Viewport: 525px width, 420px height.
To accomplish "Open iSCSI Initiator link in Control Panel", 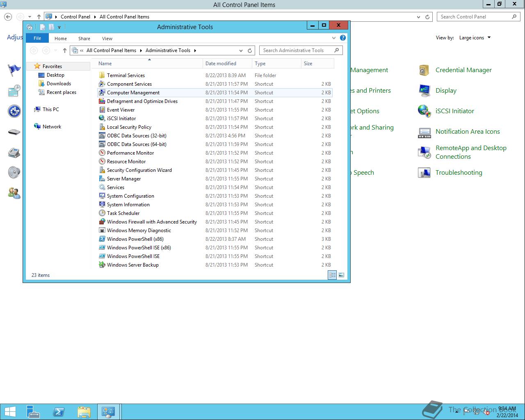I will [x=454, y=111].
